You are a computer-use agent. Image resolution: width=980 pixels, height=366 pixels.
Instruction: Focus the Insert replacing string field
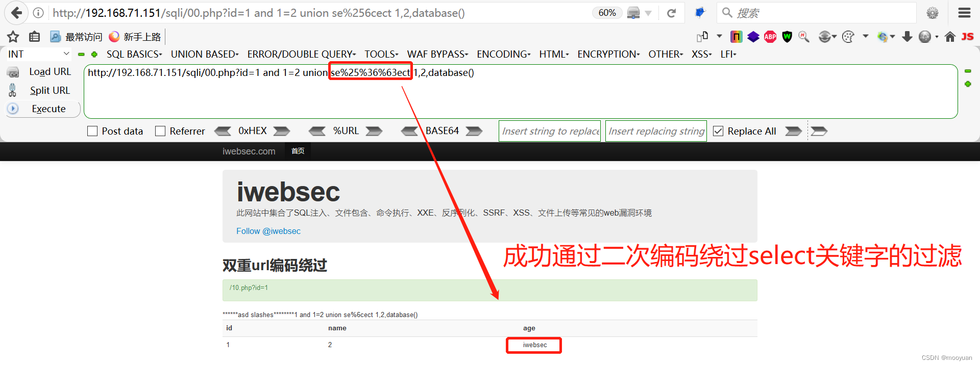(x=656, y=131)
